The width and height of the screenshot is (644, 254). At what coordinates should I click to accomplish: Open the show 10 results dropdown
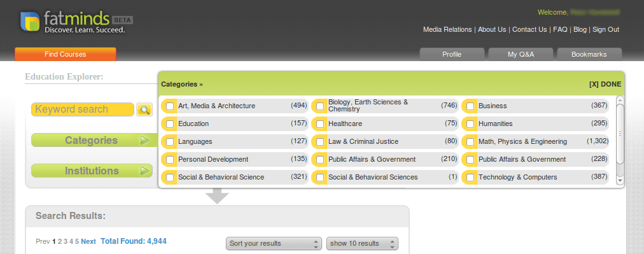coord(362,243)
